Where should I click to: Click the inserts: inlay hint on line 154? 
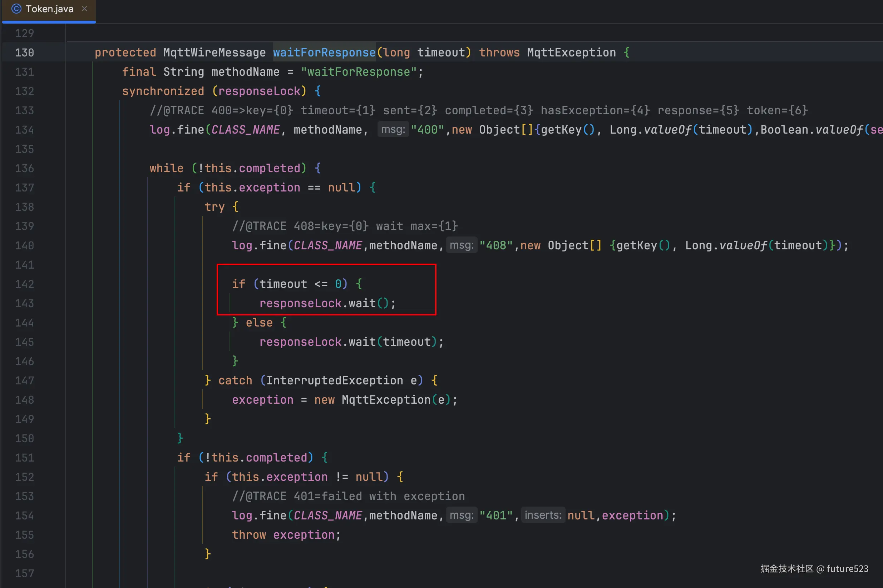pyautogui.click(x=543, y=515)
